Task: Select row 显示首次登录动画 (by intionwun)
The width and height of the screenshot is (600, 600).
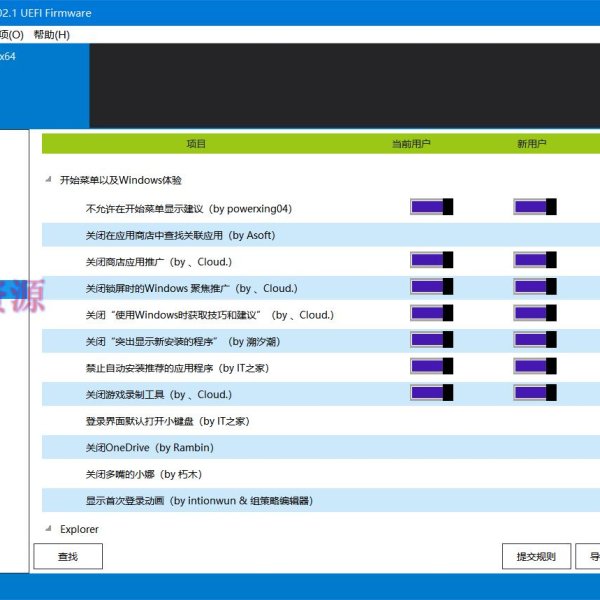Action: (x=321, y=501)
